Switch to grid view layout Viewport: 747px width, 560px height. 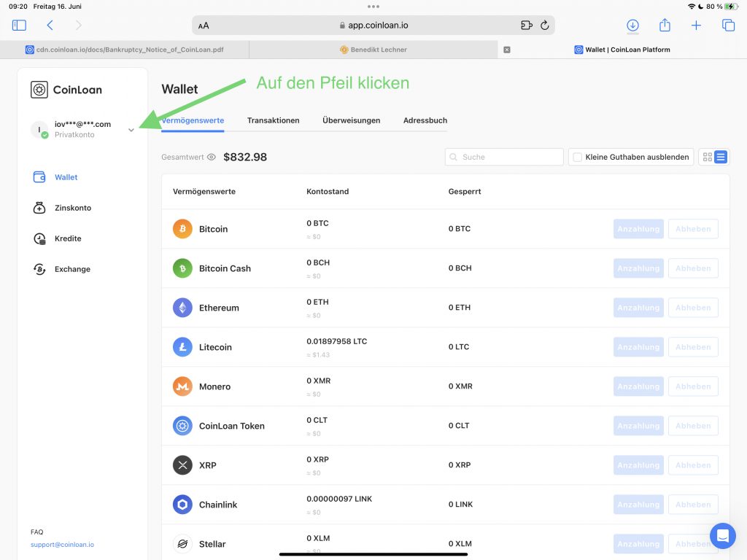[x=708, y=157]
